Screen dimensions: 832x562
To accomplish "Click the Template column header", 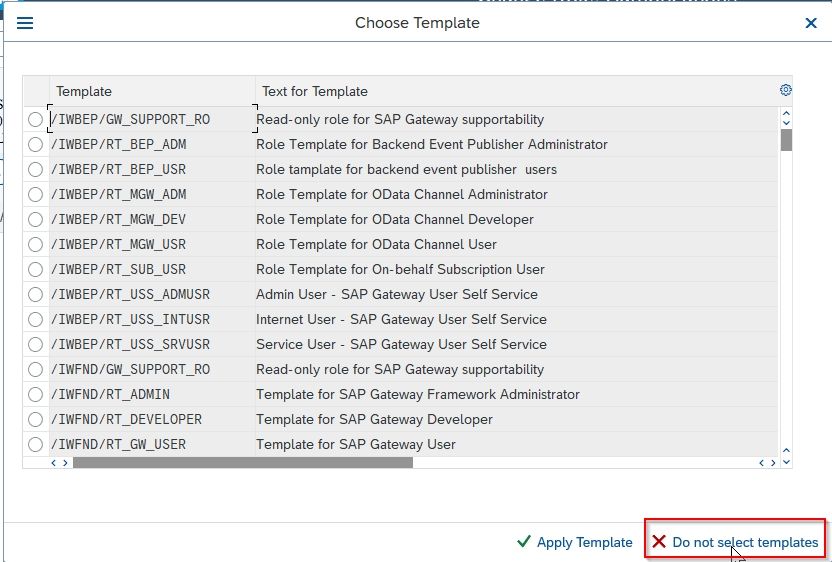I will tap(152, 91).
